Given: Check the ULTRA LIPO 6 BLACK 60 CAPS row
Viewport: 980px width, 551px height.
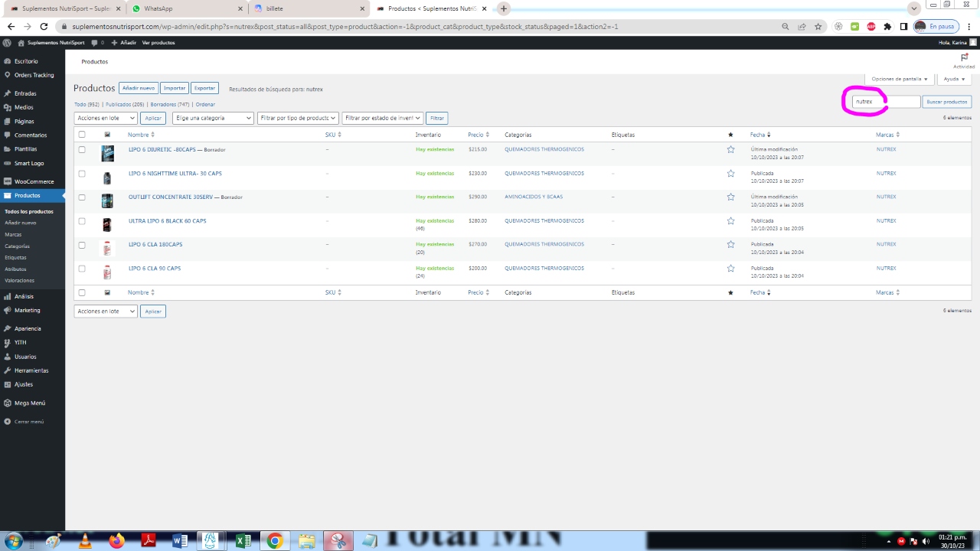Looking at the screenshot, I should 82,221.
